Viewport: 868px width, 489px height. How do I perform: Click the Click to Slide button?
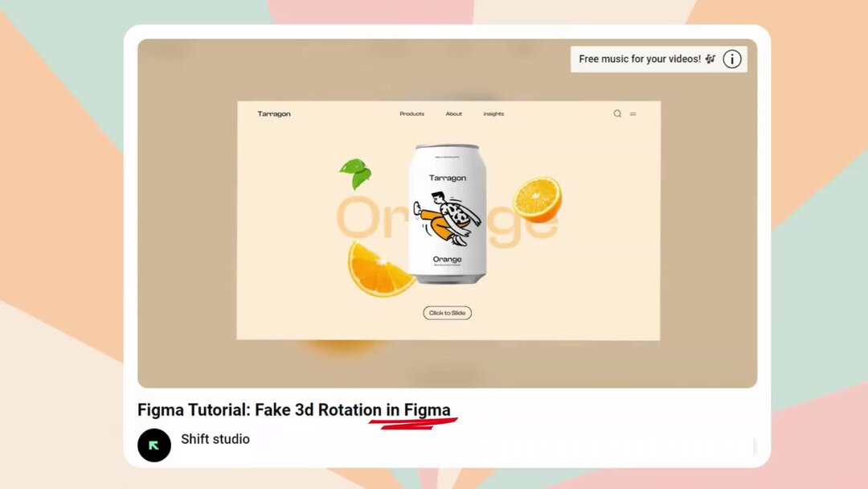448,313
